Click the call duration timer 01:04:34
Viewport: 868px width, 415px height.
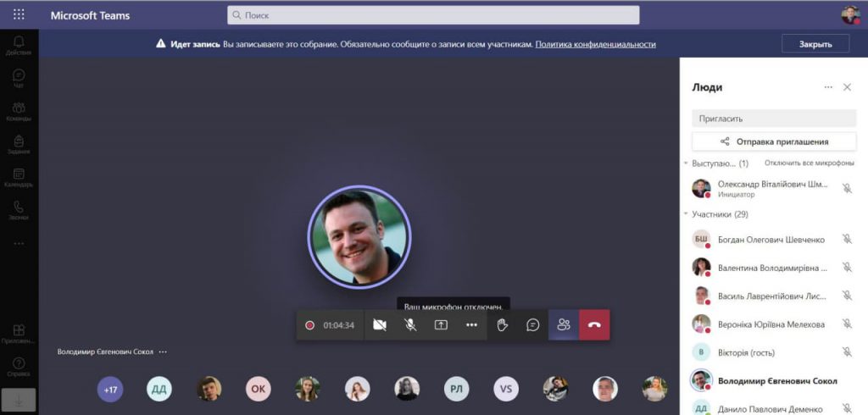339,325
